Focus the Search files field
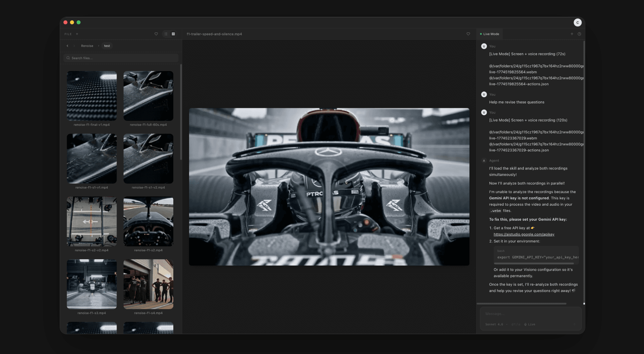The image size is (644, 354). coord(121,58)
